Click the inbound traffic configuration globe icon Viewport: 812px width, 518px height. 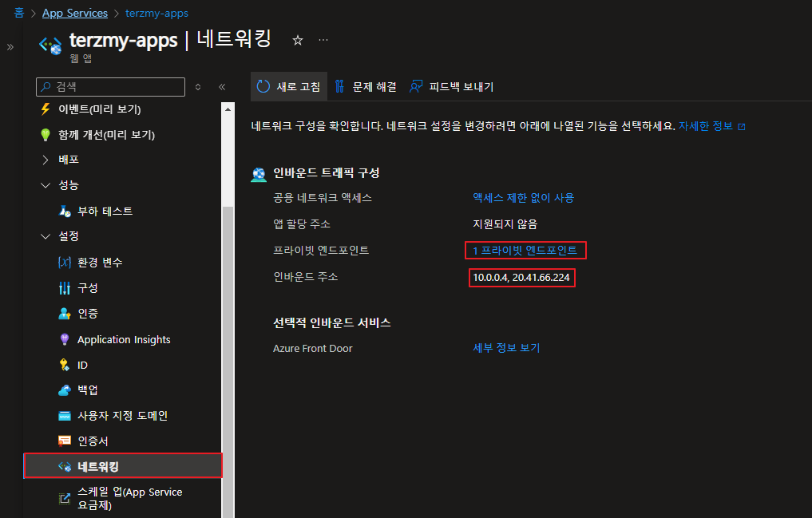coord(259,174)
